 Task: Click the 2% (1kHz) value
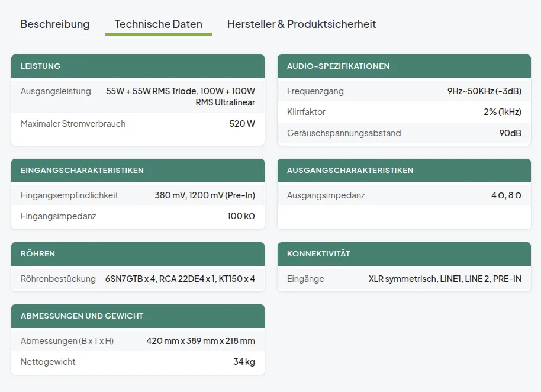point(503,112)
